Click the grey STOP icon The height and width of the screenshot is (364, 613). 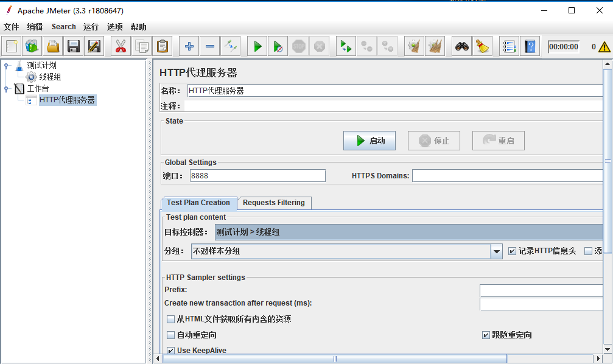point(299,46)
